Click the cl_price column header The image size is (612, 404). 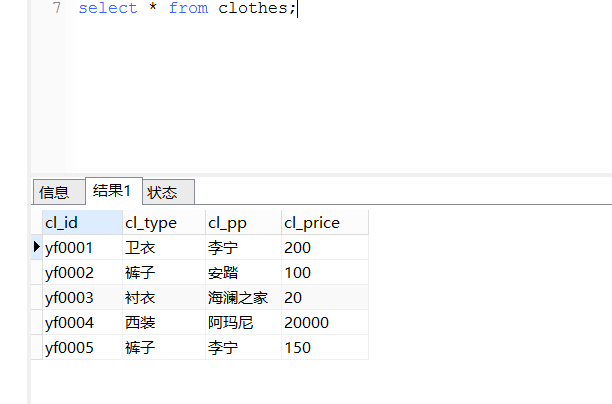pyautogui.click(x=325, y=222)
